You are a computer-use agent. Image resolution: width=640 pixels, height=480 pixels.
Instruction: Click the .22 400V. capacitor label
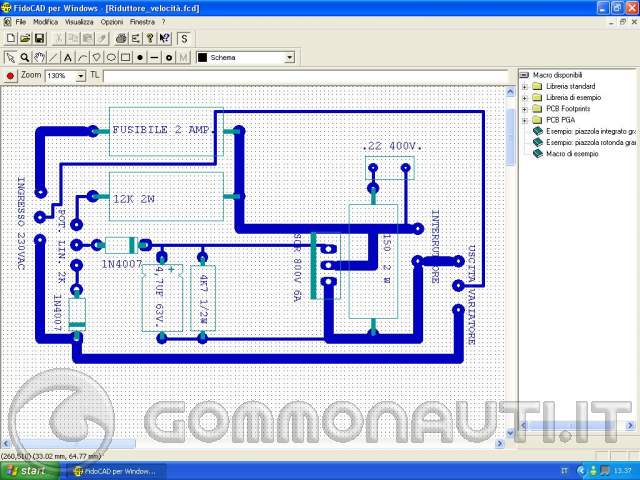click(x=392, y=146)
